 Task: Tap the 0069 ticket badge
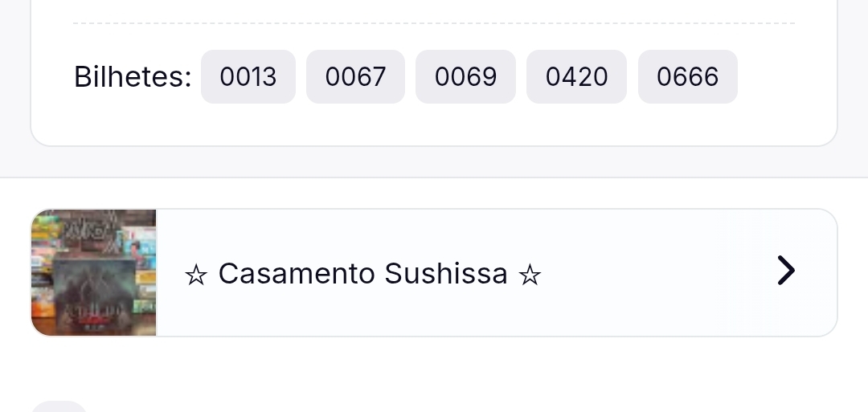(465, 77)
